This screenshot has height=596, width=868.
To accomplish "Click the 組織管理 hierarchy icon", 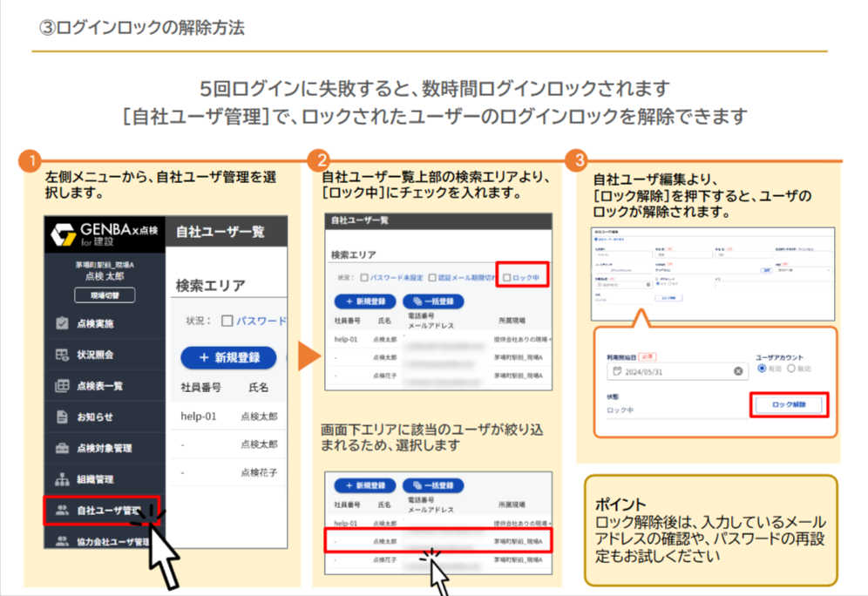I will 62,479.
